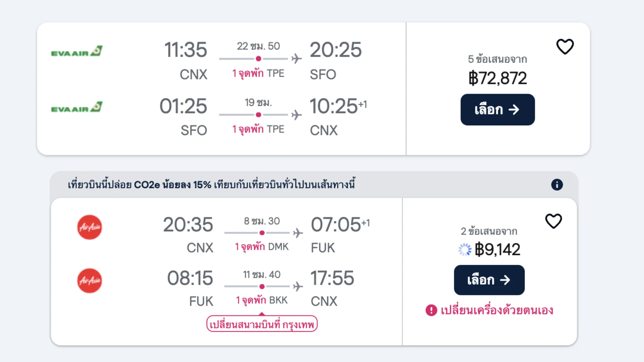Click the AirAsia logo on return flight
This screenshot has width=644, height=362.
coord(90,281)
